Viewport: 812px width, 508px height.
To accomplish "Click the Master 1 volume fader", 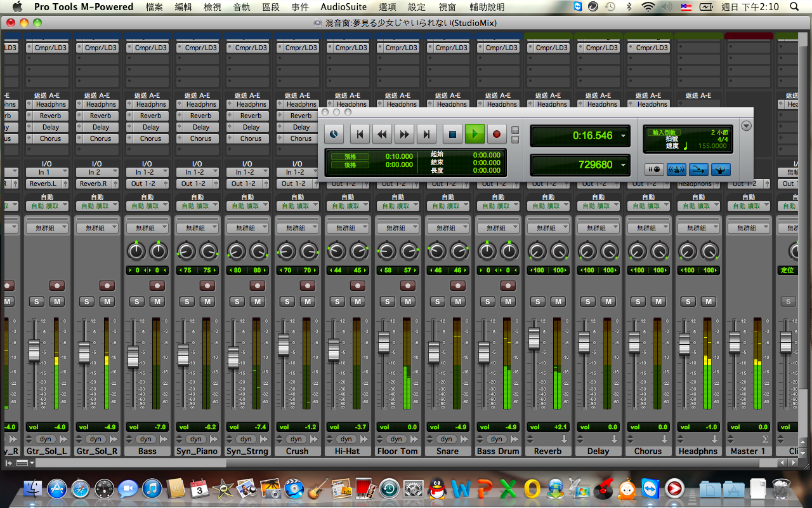I will click(x=735, y=342).
